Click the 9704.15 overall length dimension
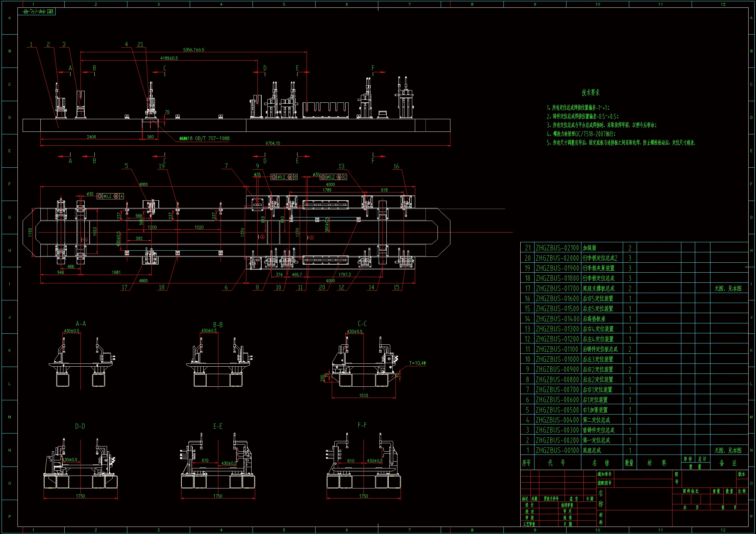The width and height of the screenshot is (756, 534). pos(273,143)
